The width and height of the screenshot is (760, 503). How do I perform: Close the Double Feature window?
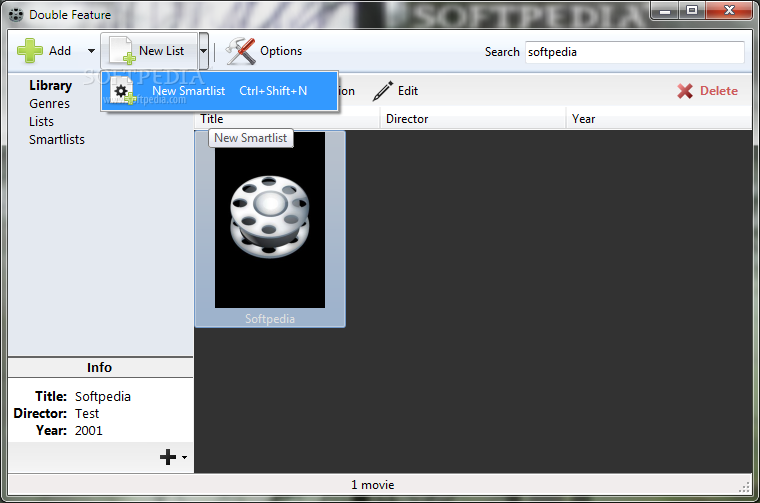(729, 11)
